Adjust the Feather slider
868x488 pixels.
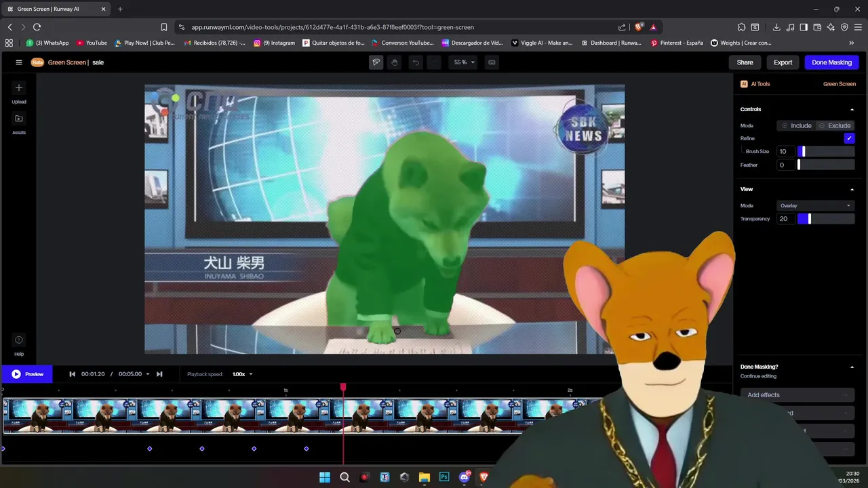[826, 165]
